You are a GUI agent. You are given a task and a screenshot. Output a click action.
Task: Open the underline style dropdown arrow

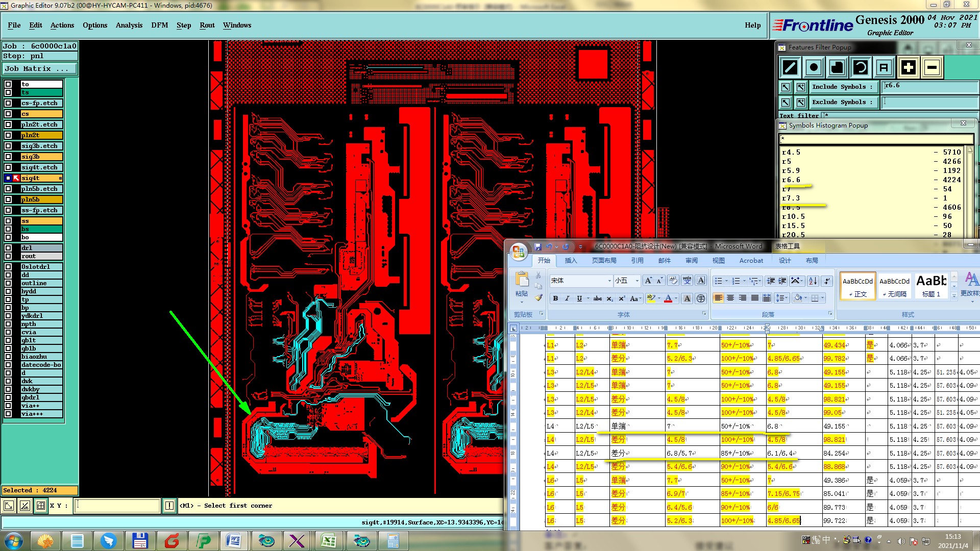pos(587,298)
